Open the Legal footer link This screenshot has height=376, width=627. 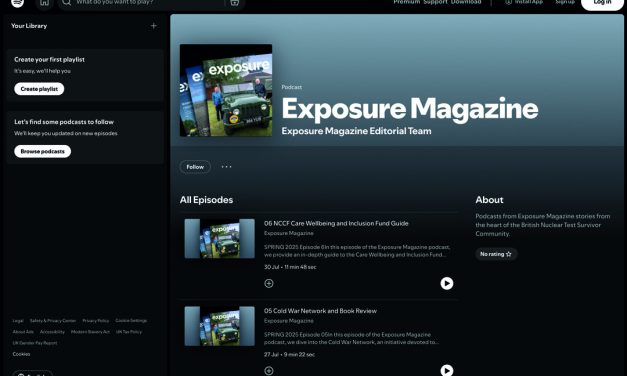pyautogui.click(x=18, y=321)
